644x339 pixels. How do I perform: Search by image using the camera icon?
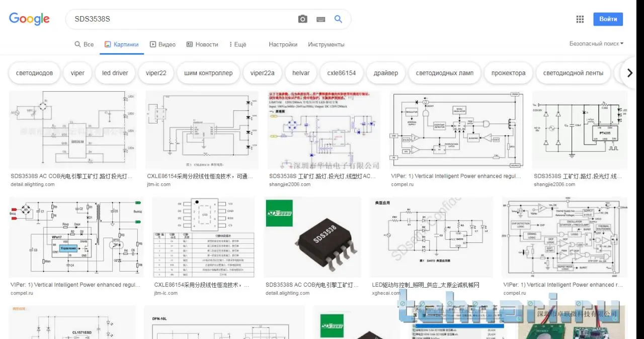point(302,19)
